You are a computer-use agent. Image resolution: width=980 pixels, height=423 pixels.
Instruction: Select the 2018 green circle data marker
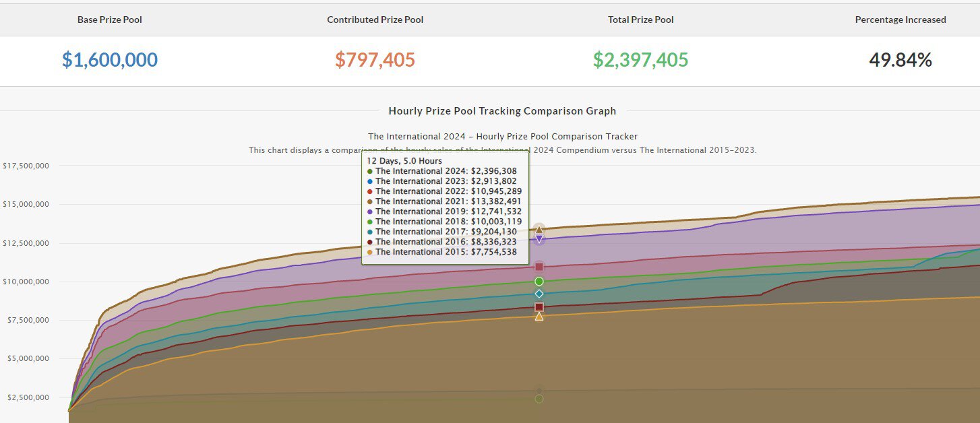pos(539,281)
